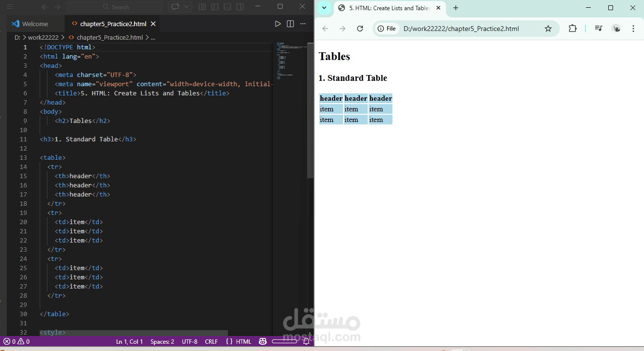Close the Chrome browser tab
This screenshot has height=351, width=644.
tap(438, 8)
